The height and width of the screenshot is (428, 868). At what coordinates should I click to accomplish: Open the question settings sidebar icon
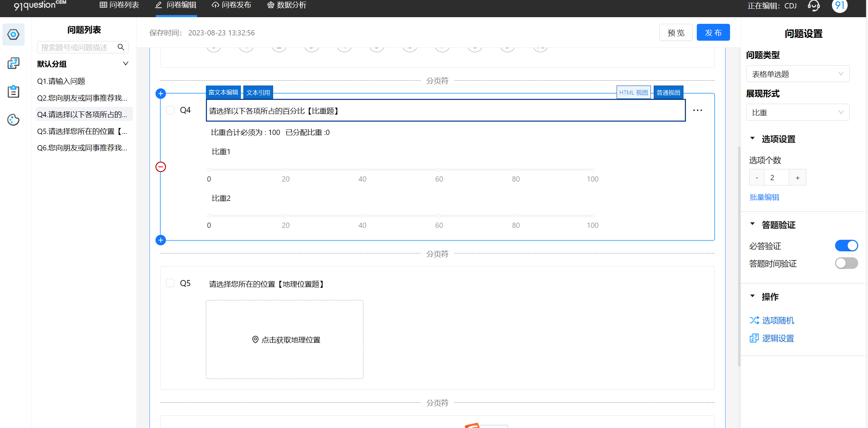[13, 34]
